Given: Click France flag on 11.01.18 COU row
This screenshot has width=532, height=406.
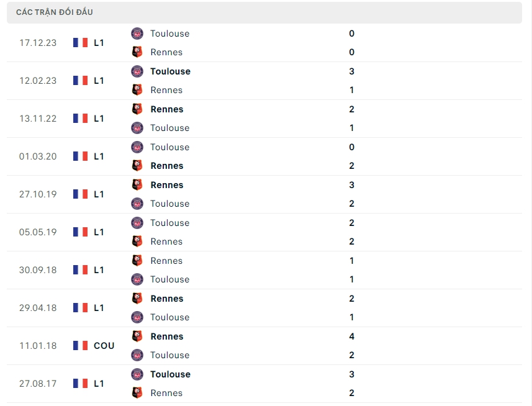Looking at the screenshot, I should 80,346.
